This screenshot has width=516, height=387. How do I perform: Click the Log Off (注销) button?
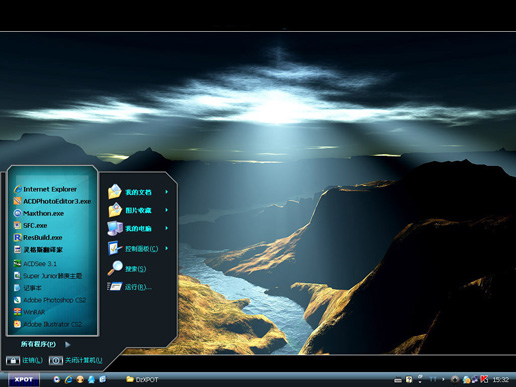tap(24, 360)
